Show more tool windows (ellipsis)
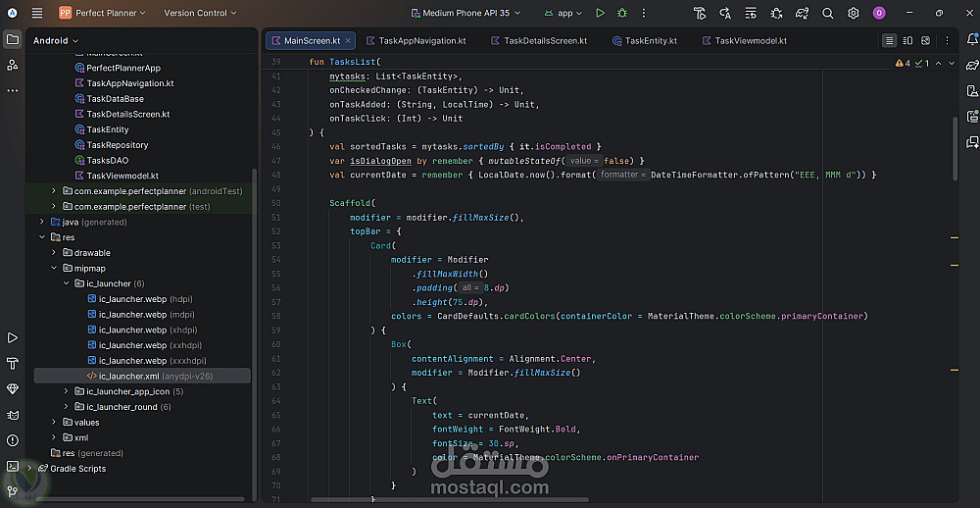This screenshot has height=508, width=980. [13, 90]
